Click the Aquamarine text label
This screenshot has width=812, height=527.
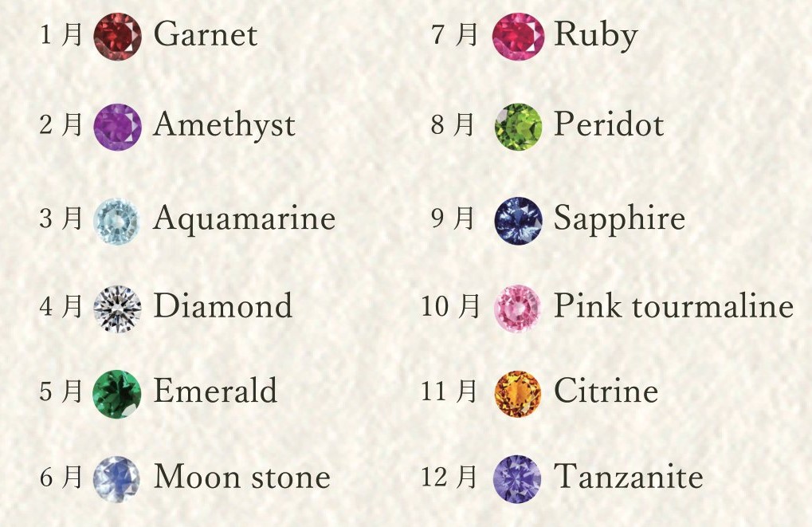tap(245, 220)
